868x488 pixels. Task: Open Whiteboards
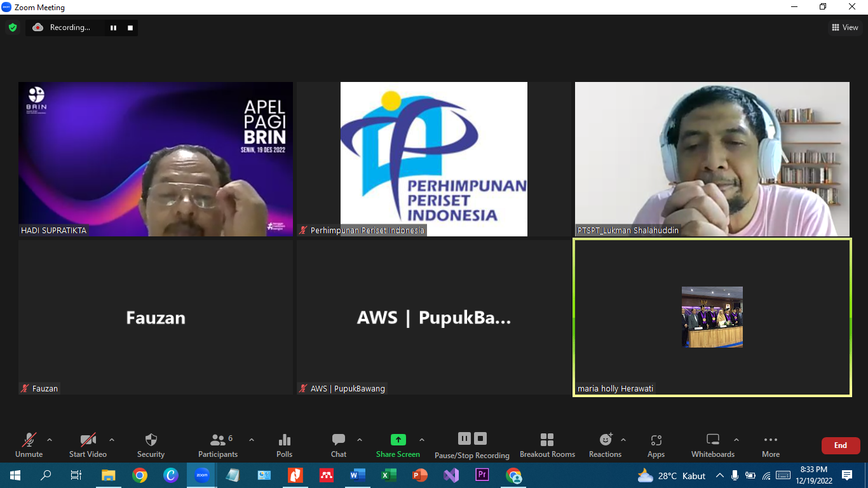pos(713,445)
